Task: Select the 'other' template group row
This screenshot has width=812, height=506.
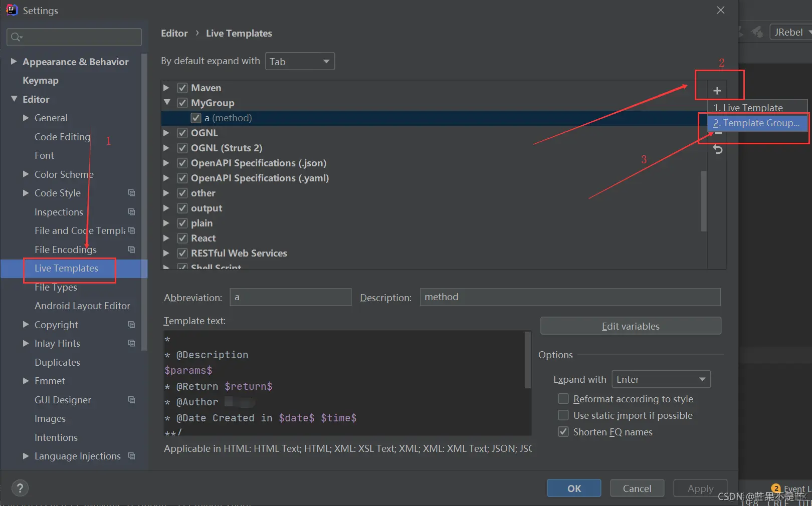Action: click(434, 193)
